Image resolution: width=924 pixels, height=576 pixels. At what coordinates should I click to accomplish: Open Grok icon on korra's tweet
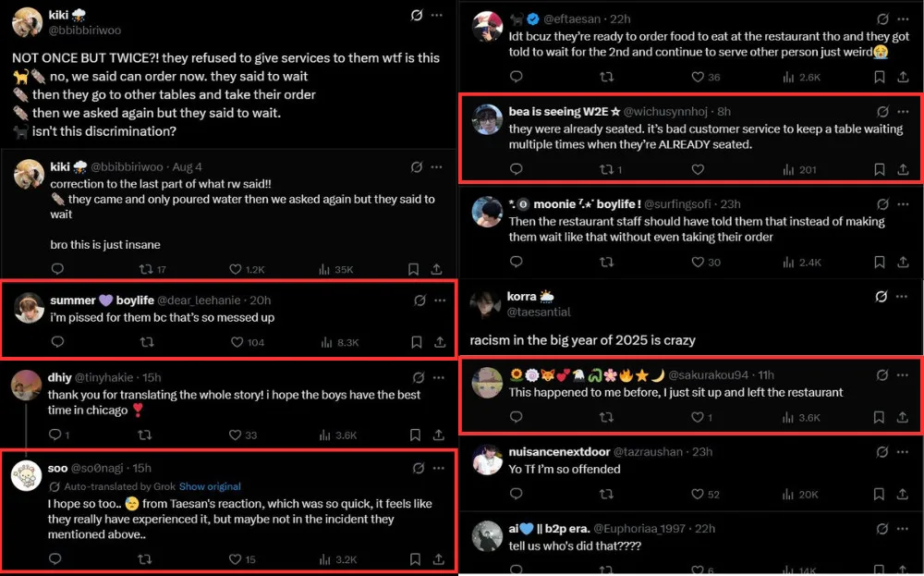tap(881, 297)
